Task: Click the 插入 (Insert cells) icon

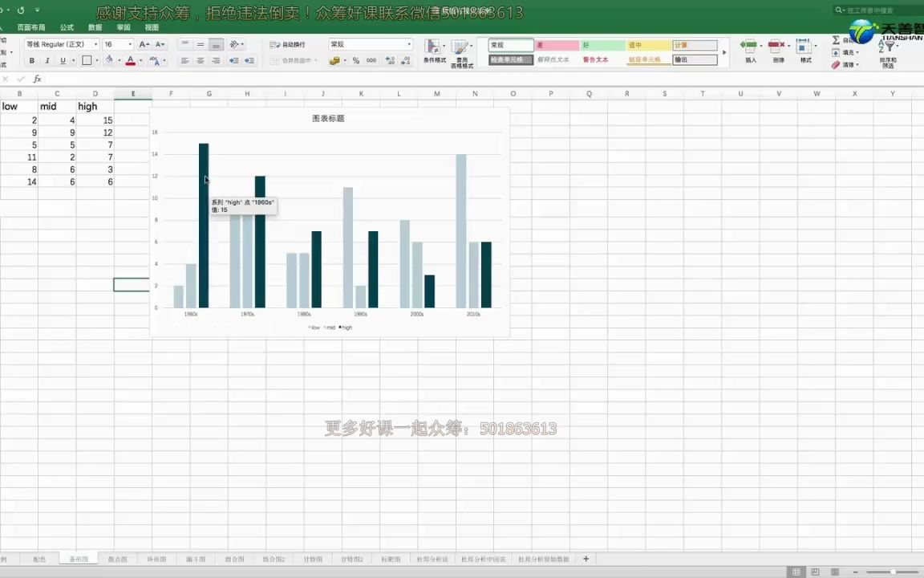Action: (x=749, y=50)
